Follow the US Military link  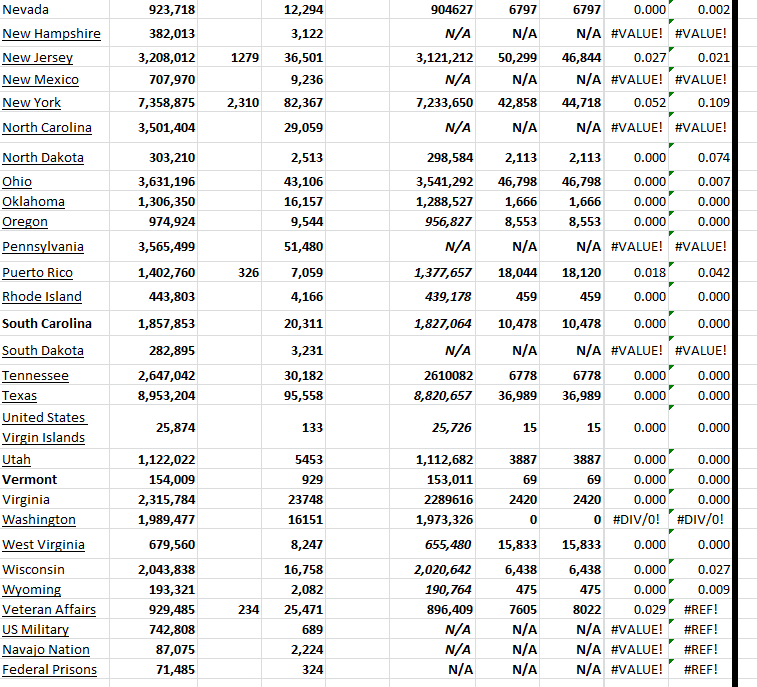pos(35,630)
